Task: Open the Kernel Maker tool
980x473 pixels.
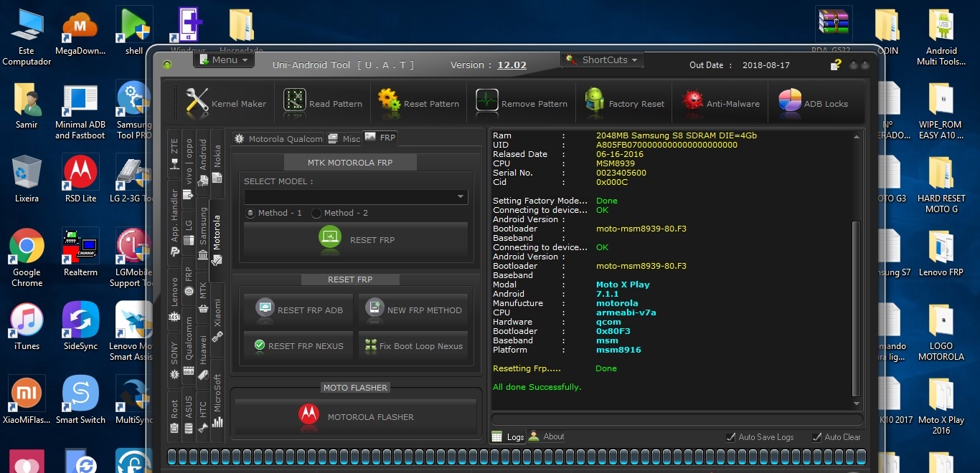Action: pyautogui.click(x=225, y=103)
